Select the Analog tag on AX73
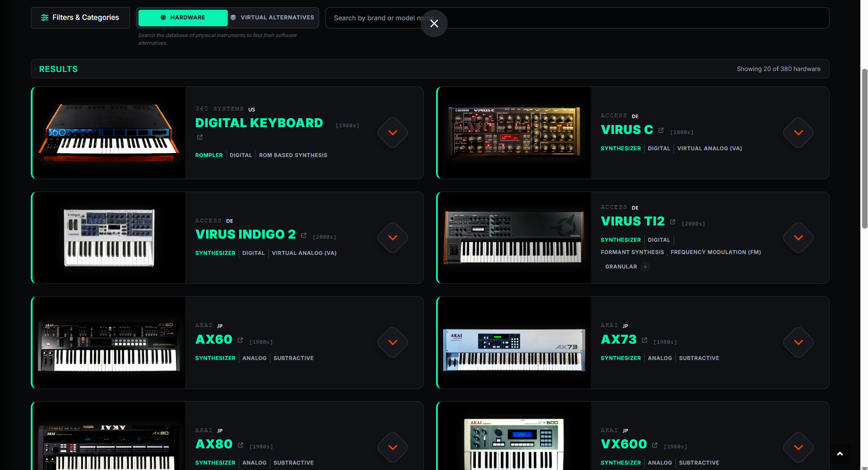The width and height of the screenshot is (868, 470). coord(660,358)
